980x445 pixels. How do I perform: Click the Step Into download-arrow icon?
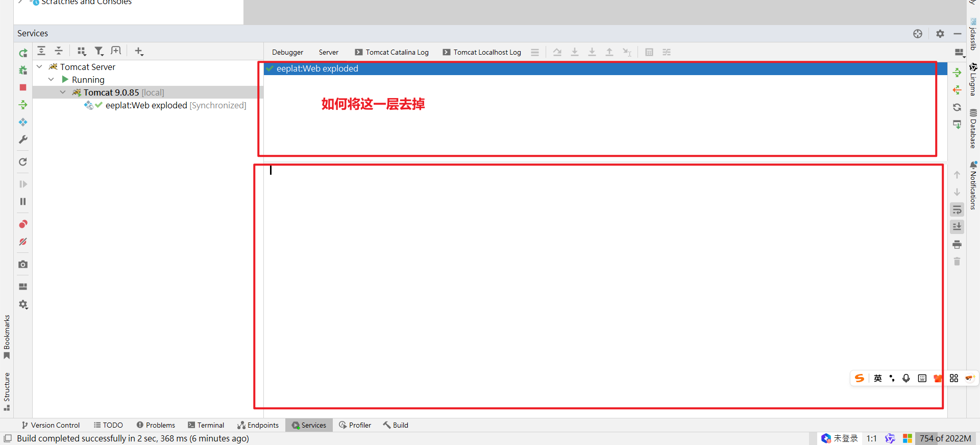coord(575,52)
